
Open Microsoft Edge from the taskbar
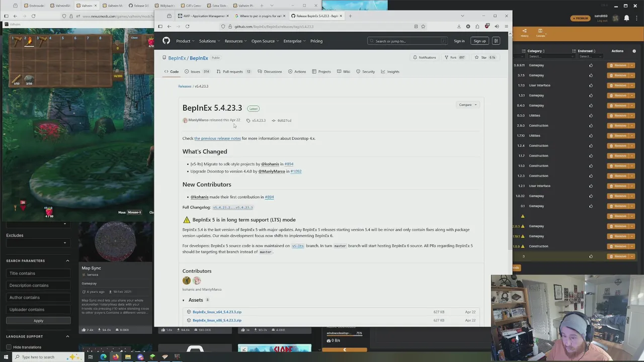coord(103,357)
